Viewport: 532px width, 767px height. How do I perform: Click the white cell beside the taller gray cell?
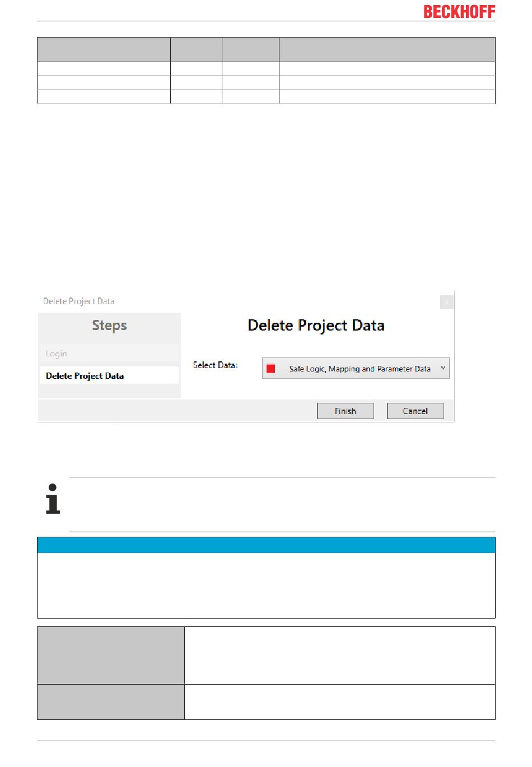340,656
